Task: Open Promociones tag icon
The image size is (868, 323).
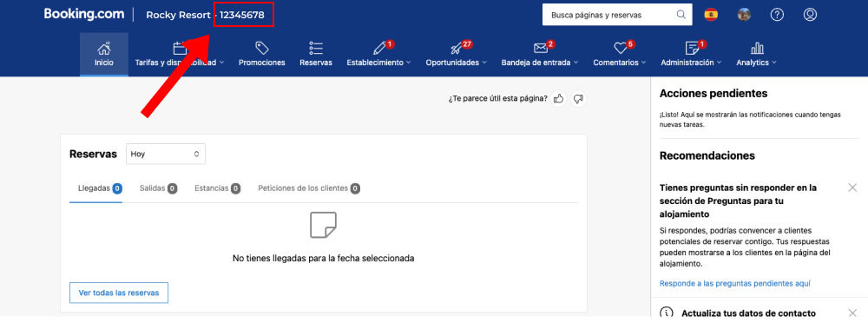Action: [262, 49]
